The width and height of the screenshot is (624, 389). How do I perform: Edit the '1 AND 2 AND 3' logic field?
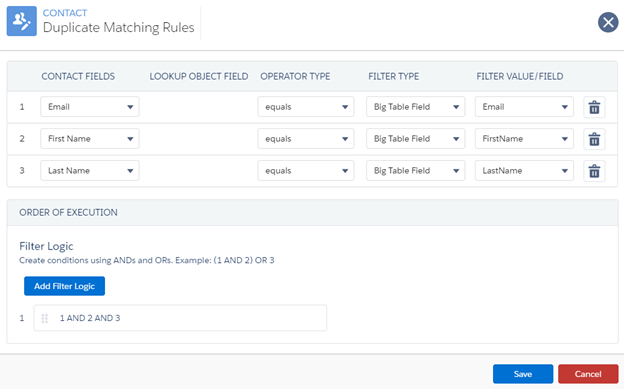pos(180,318)
